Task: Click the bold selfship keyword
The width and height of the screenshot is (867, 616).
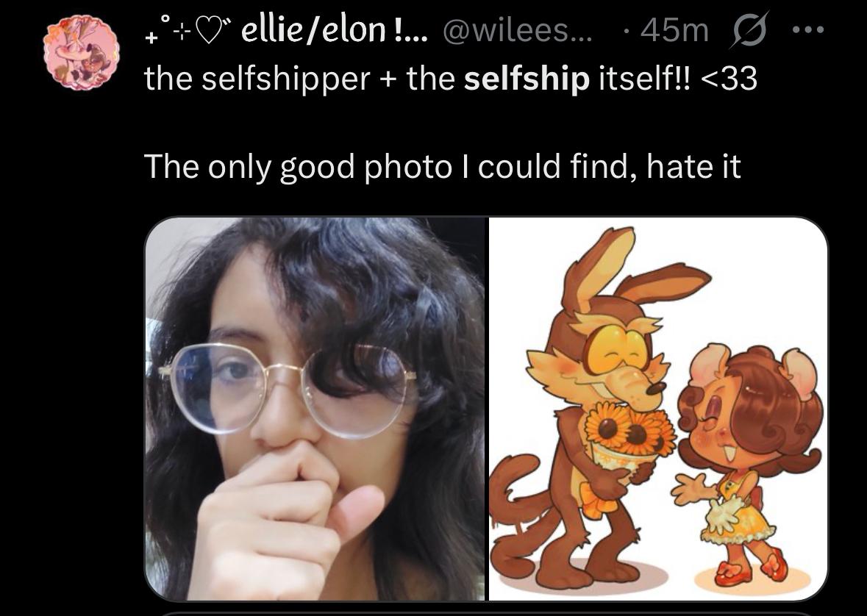Action: [527, 78]
